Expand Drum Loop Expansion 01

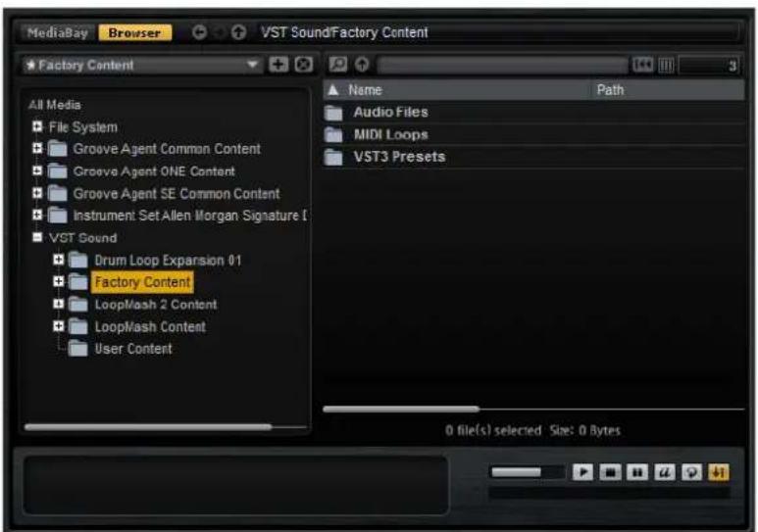click(59, 260)
